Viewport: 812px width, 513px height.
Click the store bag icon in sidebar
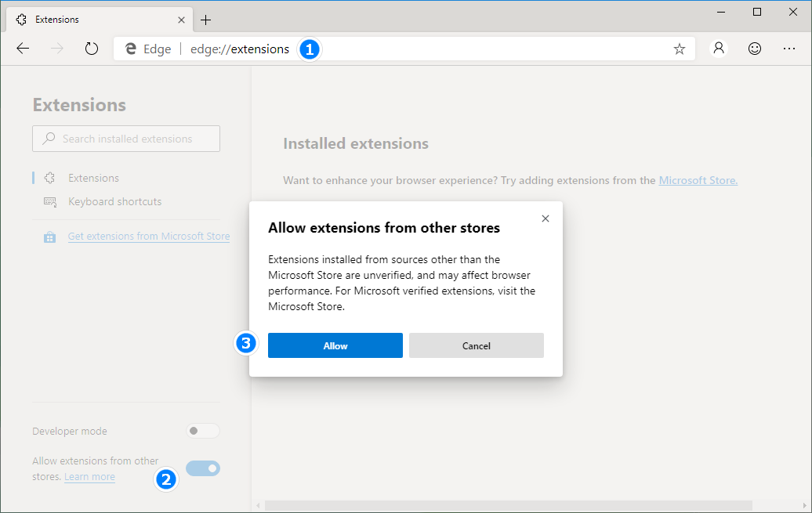click(49, 237)
